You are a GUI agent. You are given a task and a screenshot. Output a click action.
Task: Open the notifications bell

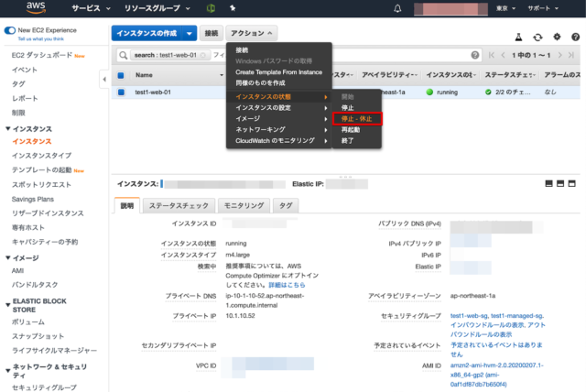(x=397, y=8)
